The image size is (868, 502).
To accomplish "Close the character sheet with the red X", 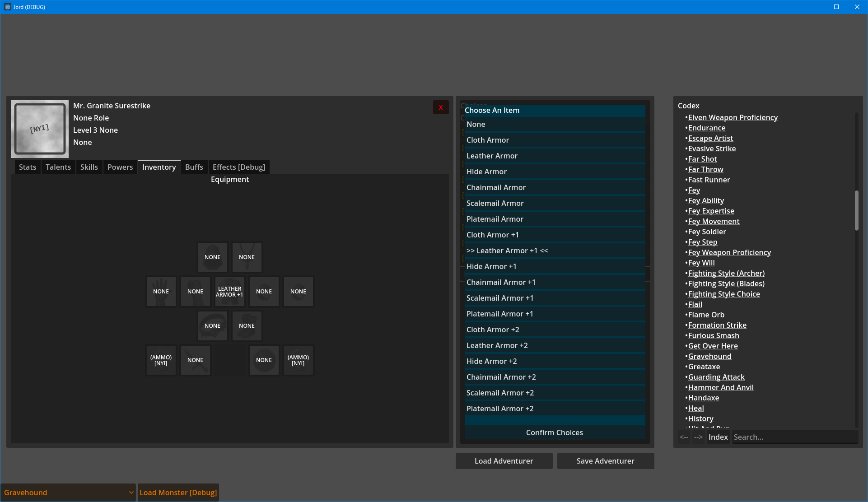I will 441,107.
